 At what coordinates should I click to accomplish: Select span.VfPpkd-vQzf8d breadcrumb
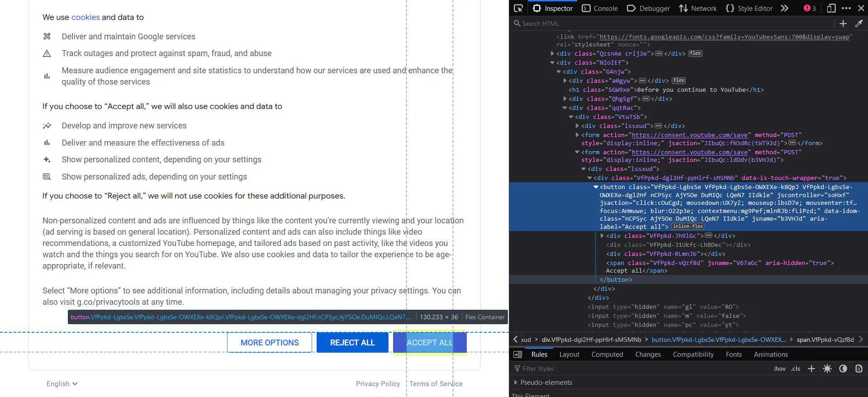pyautogui.click(x=825, y=340)
